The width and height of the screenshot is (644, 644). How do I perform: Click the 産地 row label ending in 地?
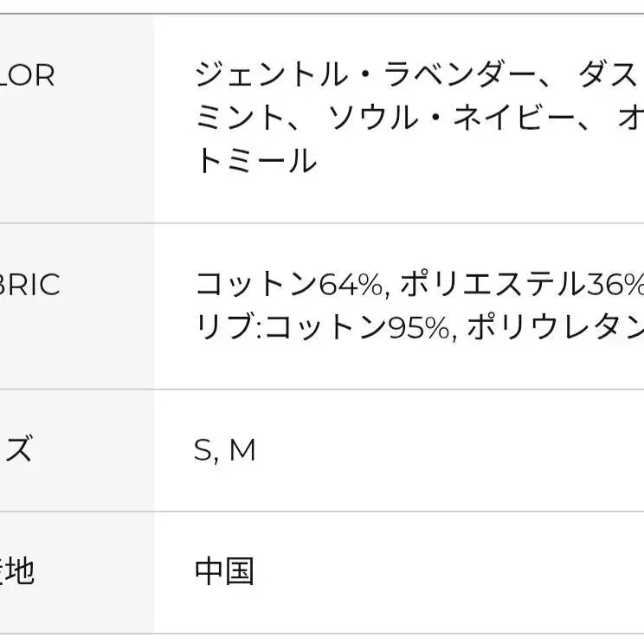click(17, 571)
